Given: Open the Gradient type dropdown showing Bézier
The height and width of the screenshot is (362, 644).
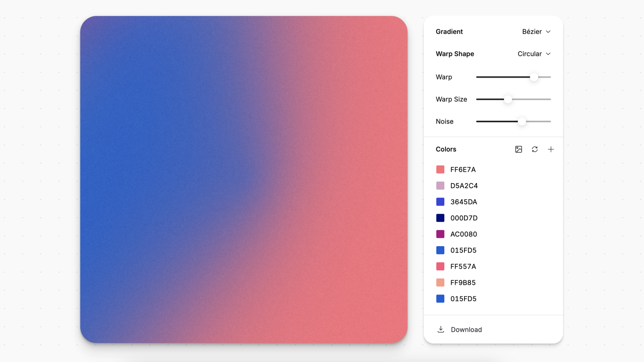Looking at the screenshot, I should (536, 32).
